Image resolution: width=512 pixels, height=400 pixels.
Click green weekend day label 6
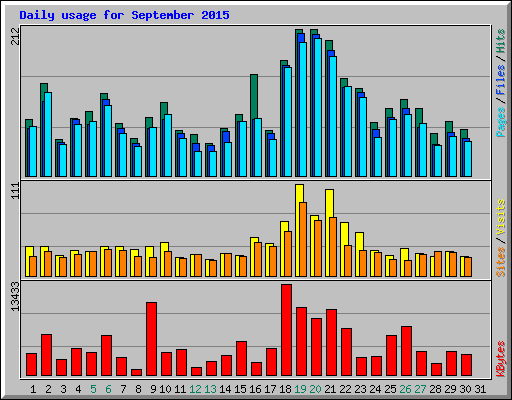[108, 389]
